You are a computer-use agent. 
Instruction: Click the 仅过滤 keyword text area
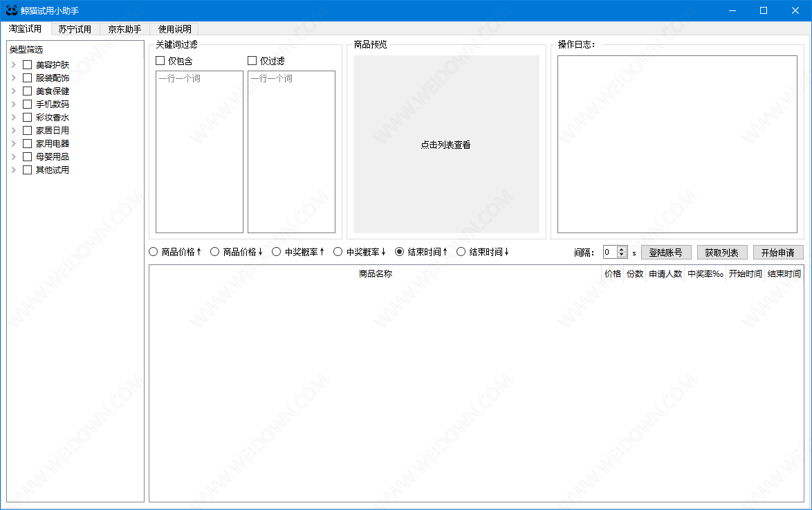click(292, 152)
